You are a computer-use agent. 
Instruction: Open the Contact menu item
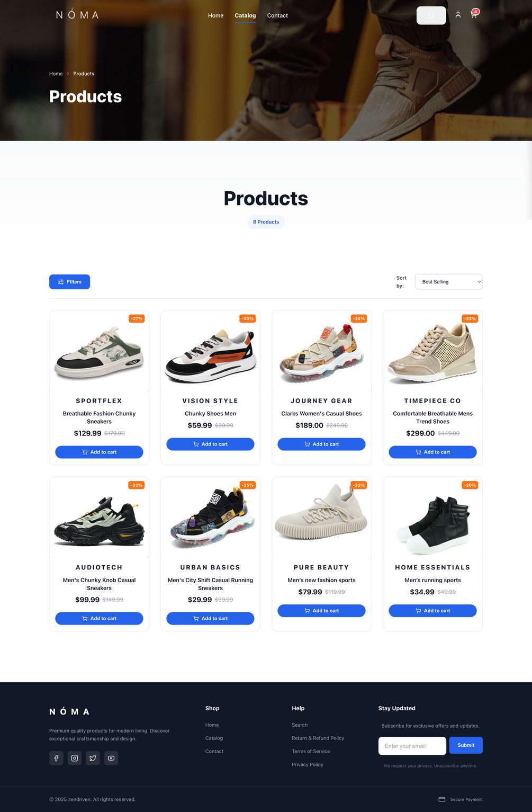pos(277,15)
